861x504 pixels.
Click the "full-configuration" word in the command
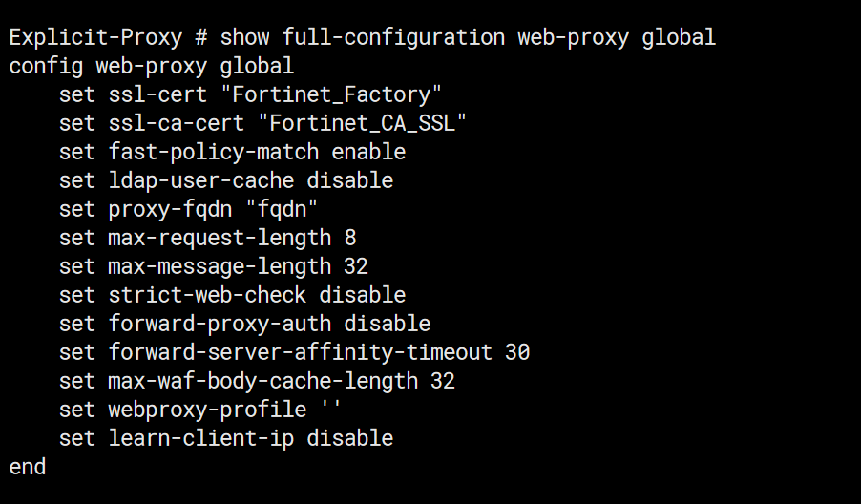(394, 38)
